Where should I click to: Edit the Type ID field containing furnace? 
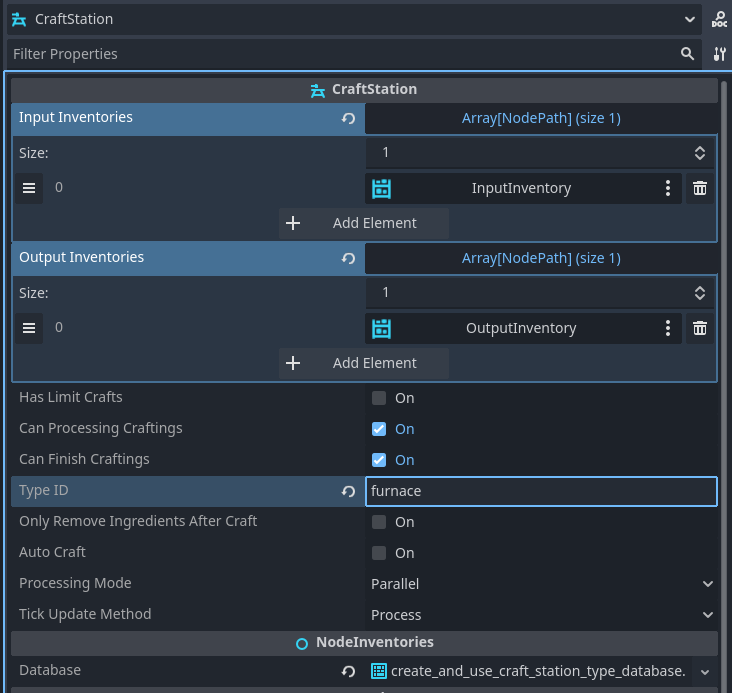542,491
